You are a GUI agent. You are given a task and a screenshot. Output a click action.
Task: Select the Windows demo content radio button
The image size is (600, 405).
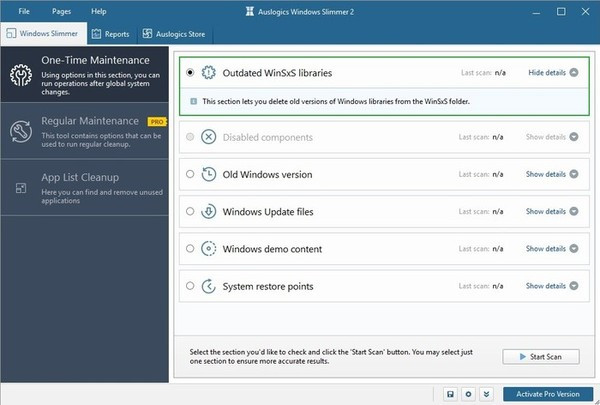190,248
